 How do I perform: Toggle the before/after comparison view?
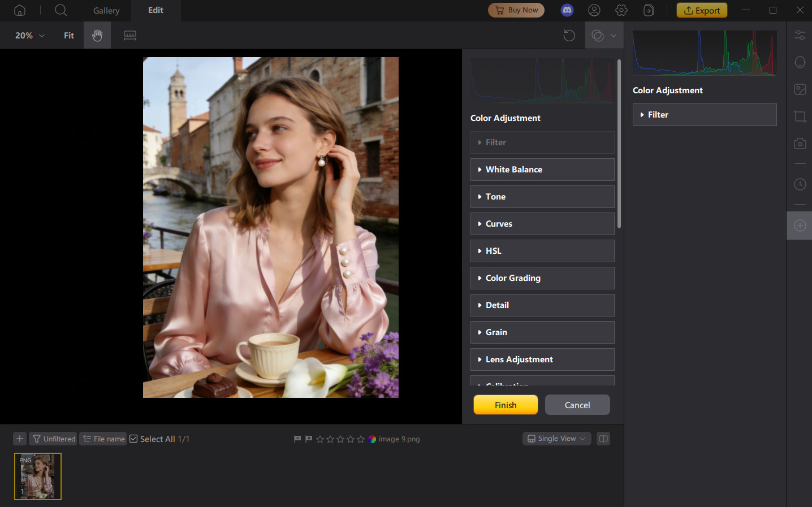click(603, 439)
